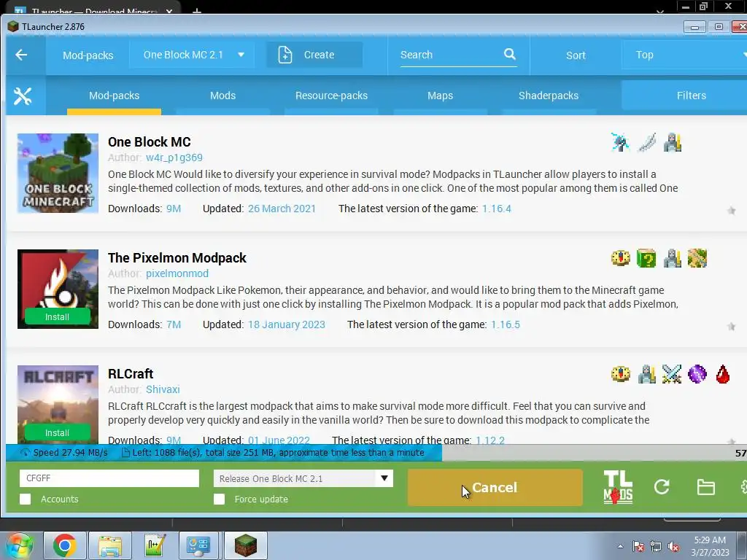
Task: Open the TL Mods icon
Action: [x=618, y=487]
